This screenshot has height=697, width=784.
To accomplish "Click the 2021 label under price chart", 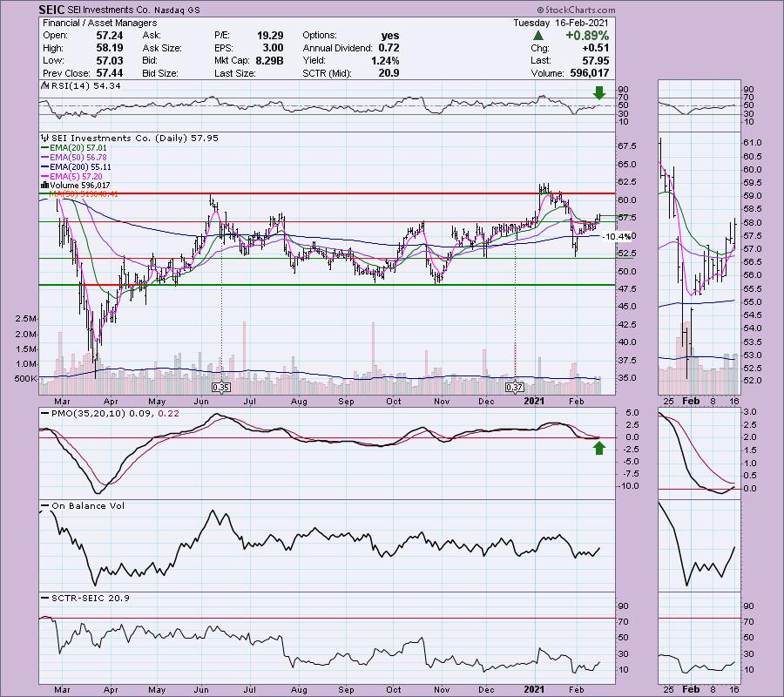I will [x=534, y=402].
